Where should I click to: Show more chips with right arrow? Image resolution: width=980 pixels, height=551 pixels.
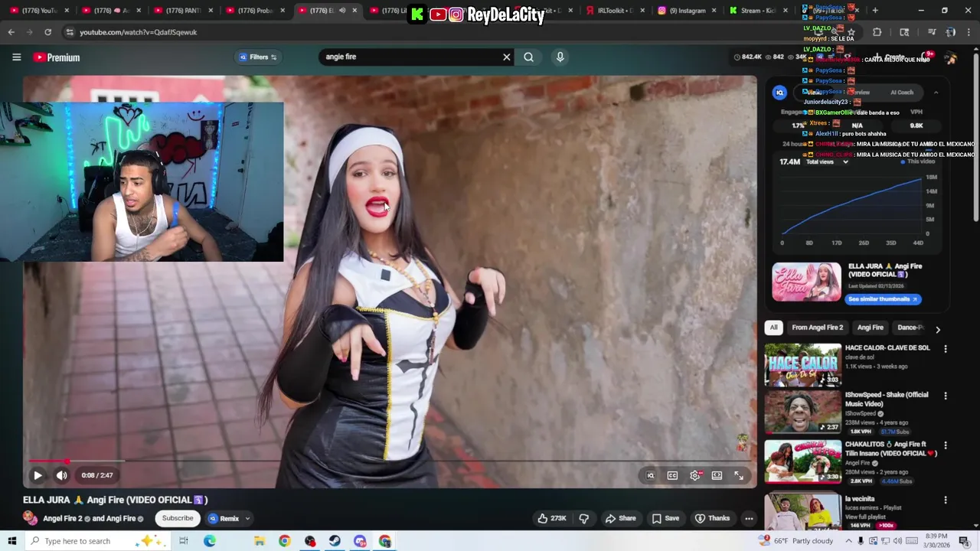[938, 329]
